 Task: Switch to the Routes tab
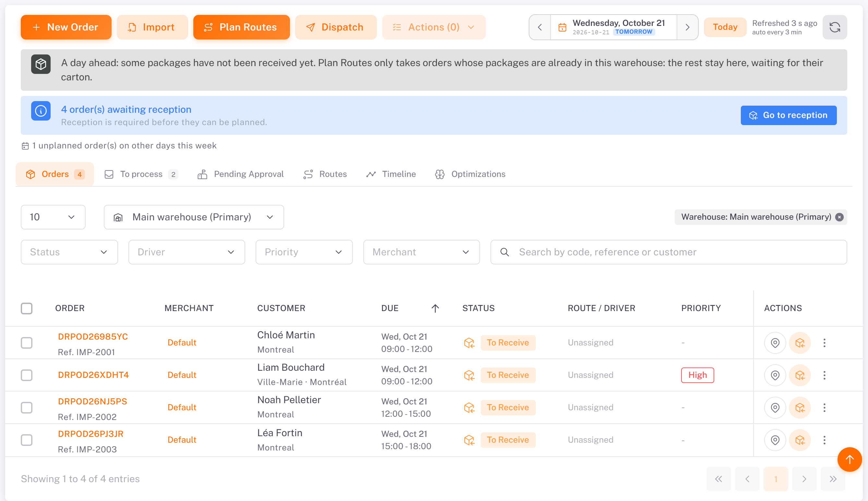(x=325, y=174)
